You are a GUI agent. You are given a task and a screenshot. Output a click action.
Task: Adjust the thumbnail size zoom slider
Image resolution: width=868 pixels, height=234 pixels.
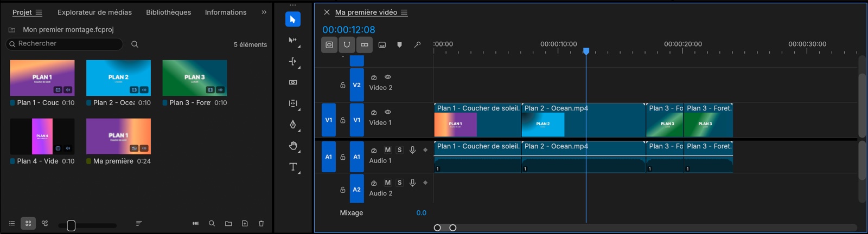(71, 226)
